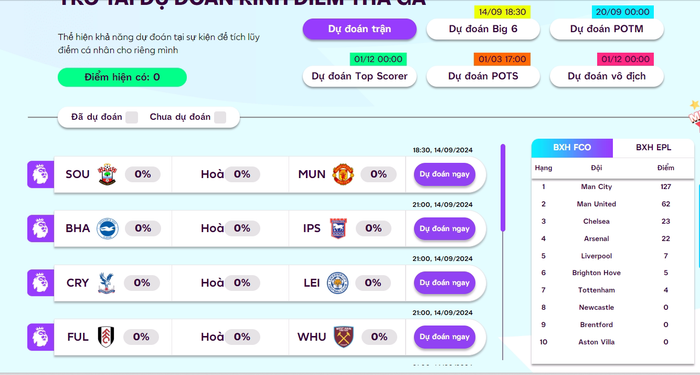Open the Dự đoán POTM section
This screenshot has width=700, height=375.
click(x=607, y=29)
